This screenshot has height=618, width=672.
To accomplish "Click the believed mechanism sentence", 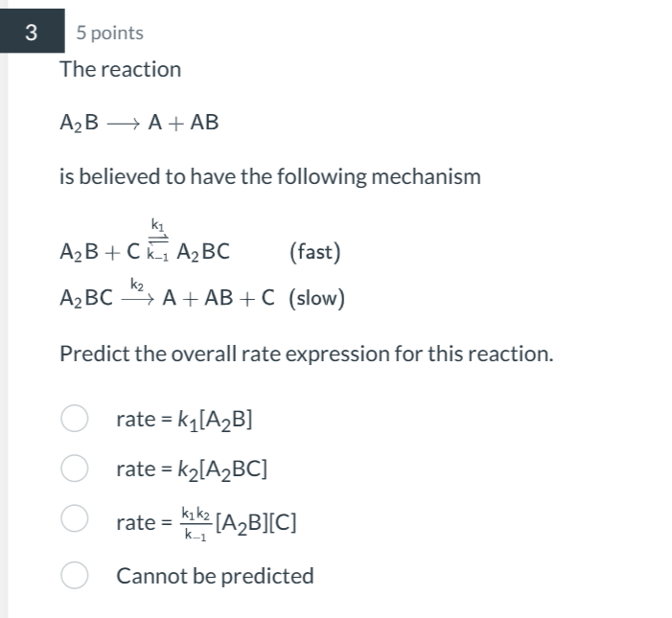I will click(x=269, y=176).
